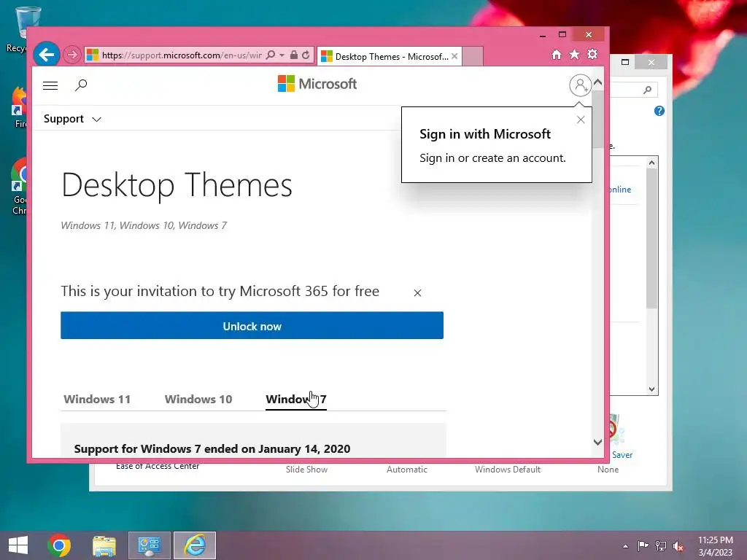
Task: Click the 'online' themes link in Personalization window
Action: coord(620,190)
